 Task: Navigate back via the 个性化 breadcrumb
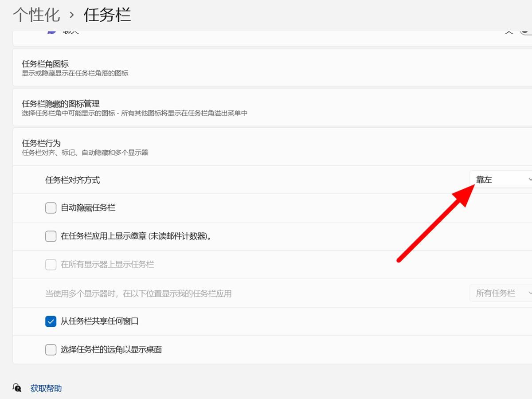pos(35,14)
